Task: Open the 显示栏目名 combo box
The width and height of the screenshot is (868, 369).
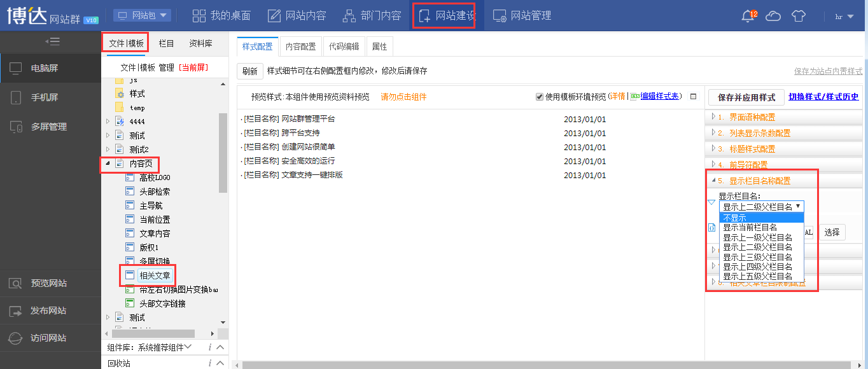Action: point(761,207)
